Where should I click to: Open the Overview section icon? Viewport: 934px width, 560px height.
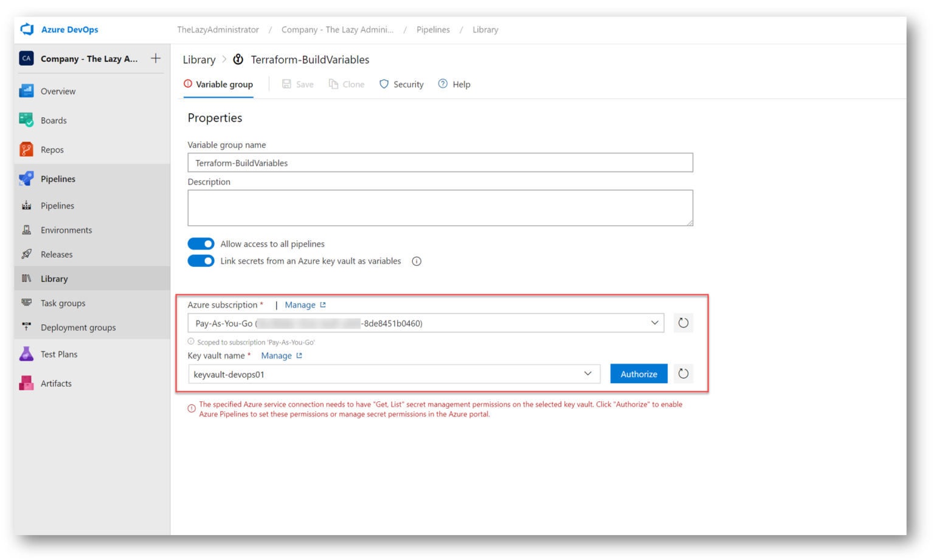(x=26, y=91)
